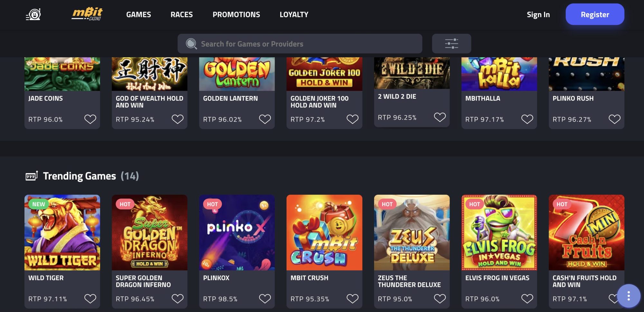Click the Register button

pyautogui.click(x=595, y=14)
